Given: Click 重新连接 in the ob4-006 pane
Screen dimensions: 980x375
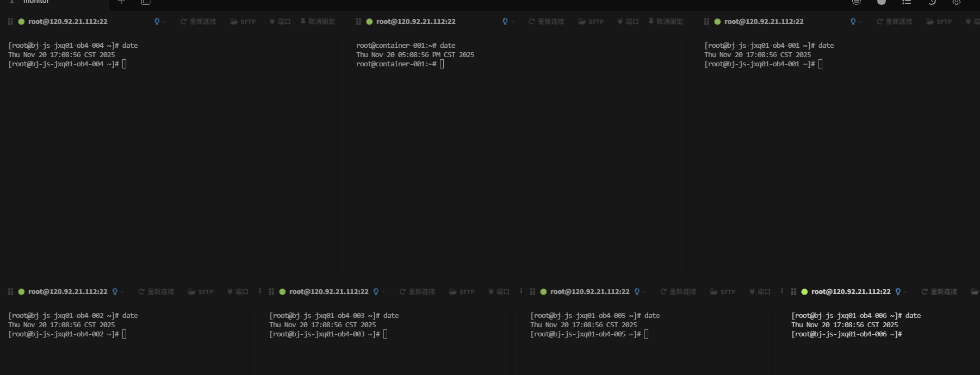Looking at the screenshot, I should [939, 292].
